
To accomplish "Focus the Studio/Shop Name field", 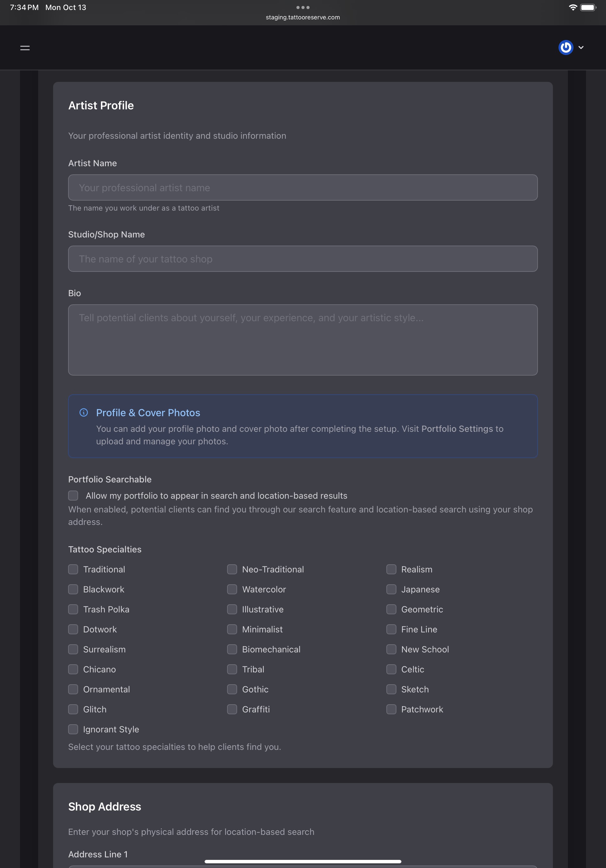I will (x=303, y=259).
